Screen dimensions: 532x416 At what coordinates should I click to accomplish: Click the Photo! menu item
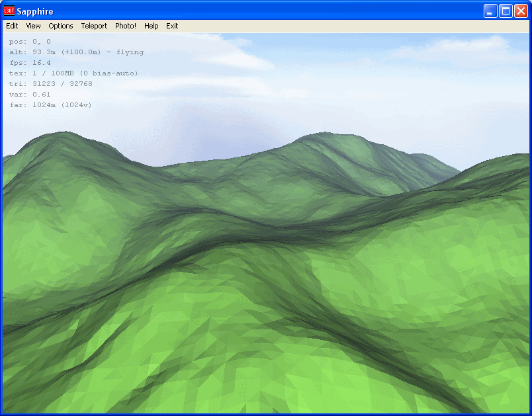[x=126, y=26]
